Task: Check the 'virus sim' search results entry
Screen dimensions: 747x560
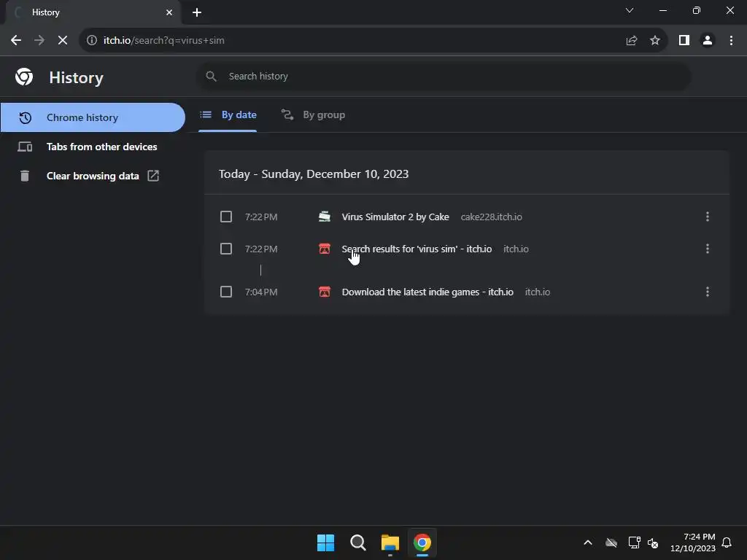Action: click(226, 249)
